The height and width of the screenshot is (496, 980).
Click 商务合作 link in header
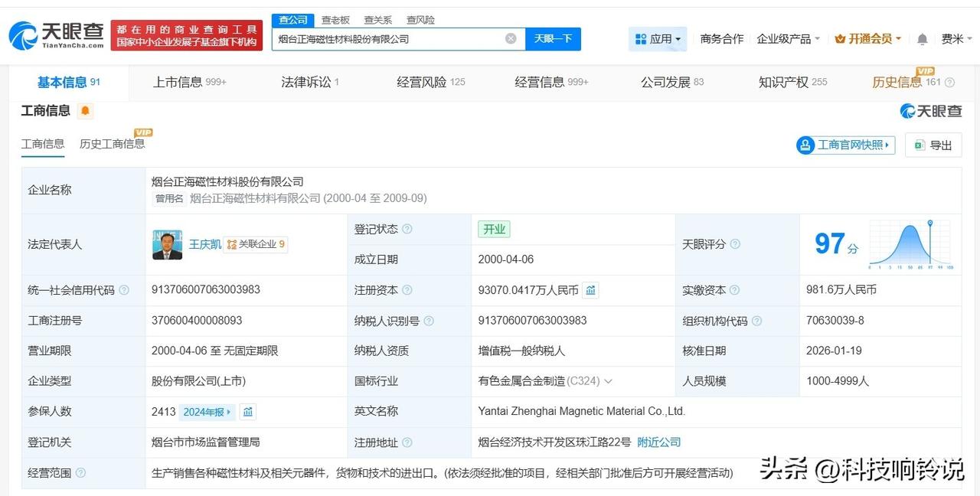722,39
